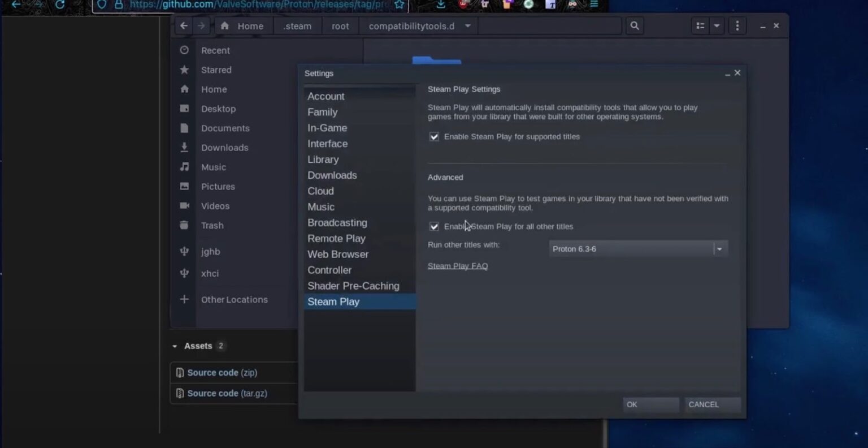Select the Controller settings category

tap(329, 270)
